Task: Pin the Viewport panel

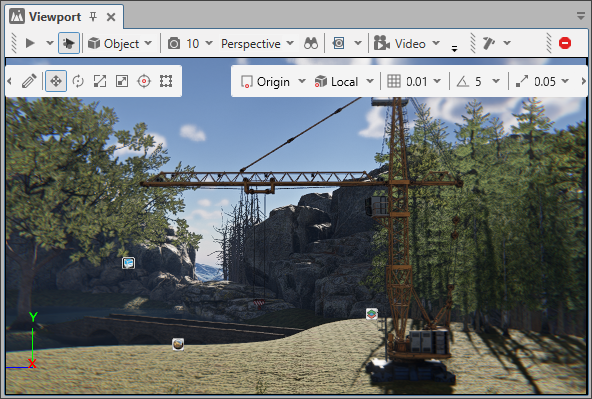Action: pyautogui.click(x=93, y=17)
